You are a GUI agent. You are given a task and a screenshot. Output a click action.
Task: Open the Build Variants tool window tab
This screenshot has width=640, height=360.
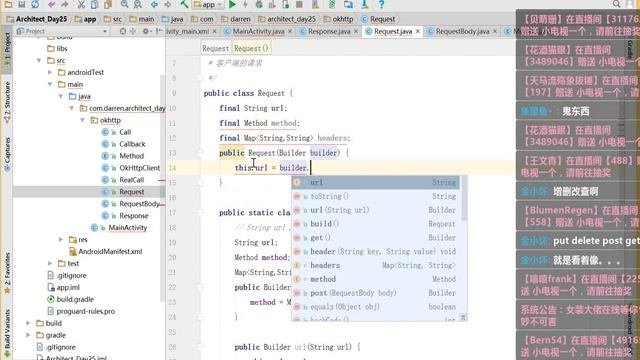tap(7, 334)
